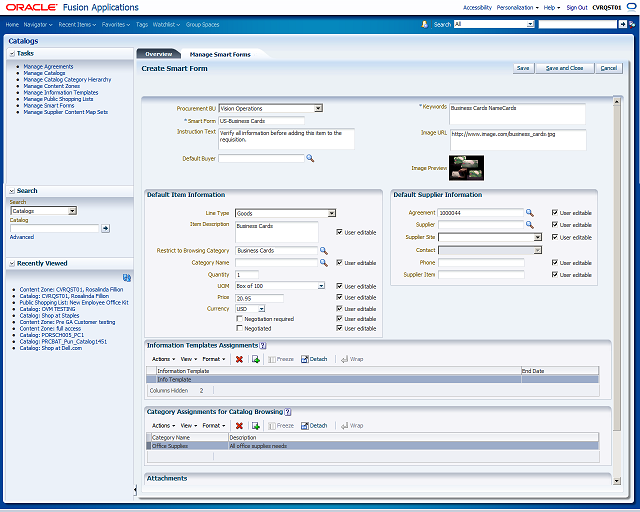Click the Recently Viewed refresh icon

(127, 278)
